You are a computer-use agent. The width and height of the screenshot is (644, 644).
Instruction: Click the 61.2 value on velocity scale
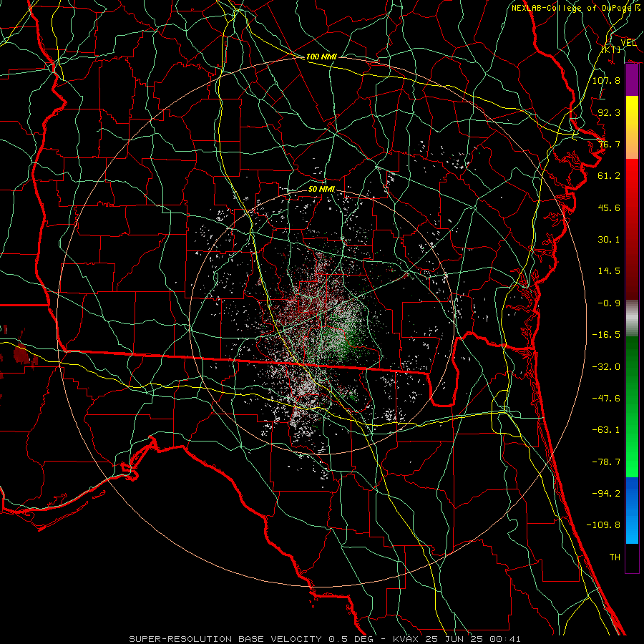point(609,176)
